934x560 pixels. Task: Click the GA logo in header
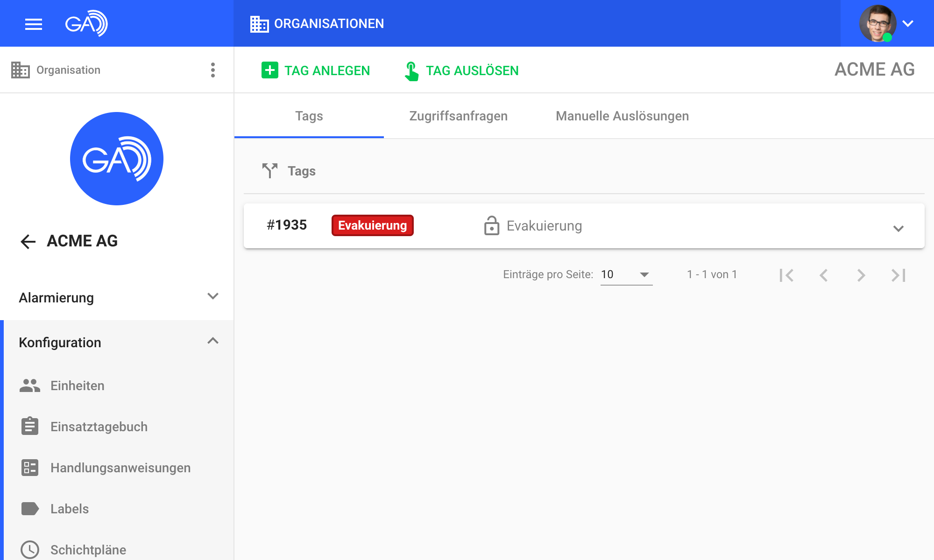point(86,23)
